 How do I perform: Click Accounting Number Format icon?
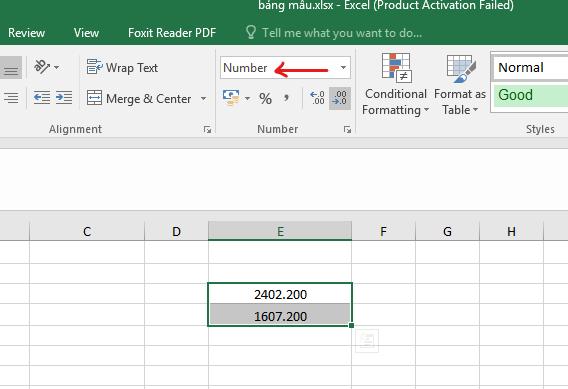(231, 98)
